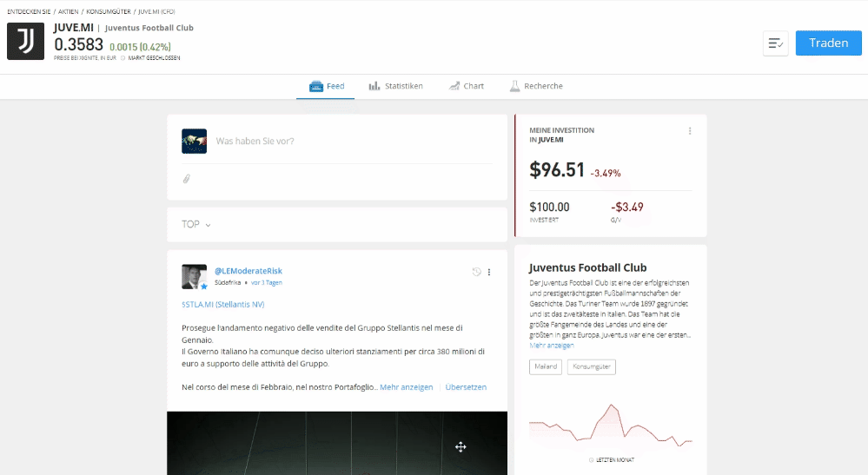Click the paperclip attachment icon
This screenshot has height=475, width=868.
click(187, 179)
